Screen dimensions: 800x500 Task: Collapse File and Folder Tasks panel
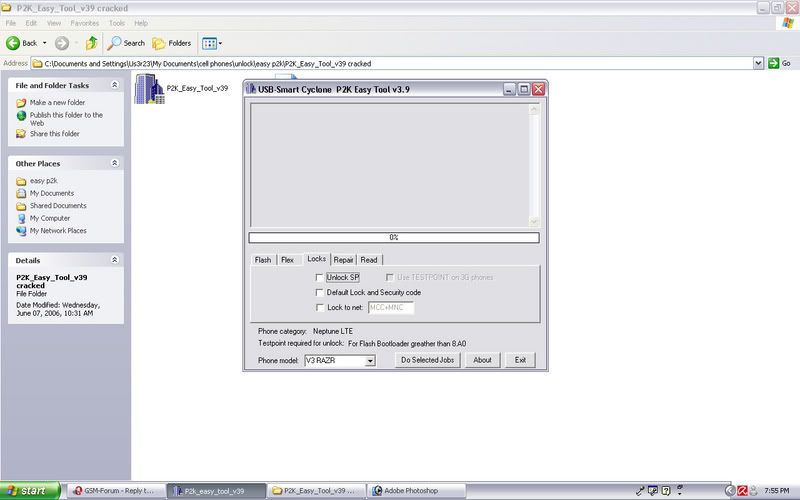(x=115, y=85)
